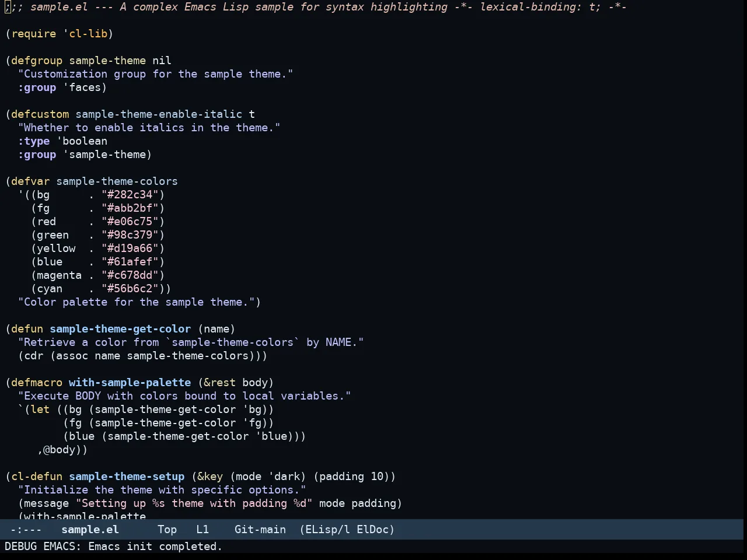747x560 pixels.
Task: Click the &rest parameter keyword
Action: point(219,383)
